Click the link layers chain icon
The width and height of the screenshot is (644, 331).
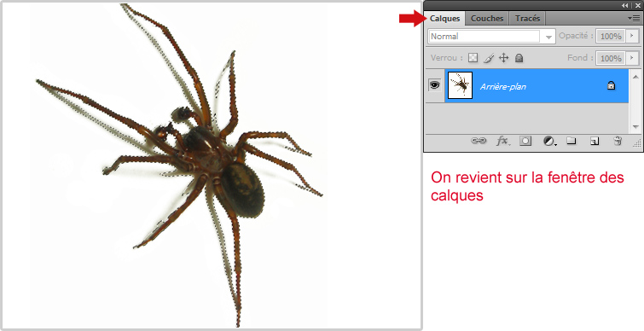479,142
